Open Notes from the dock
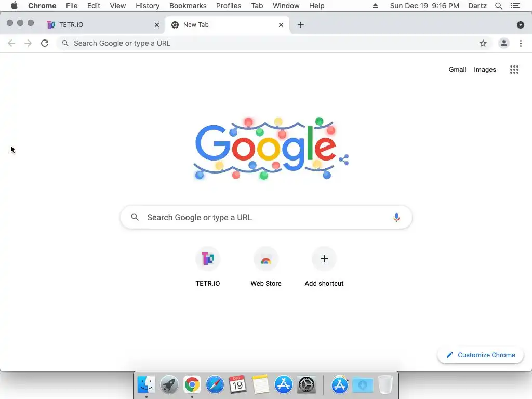The image size is (532, 399). (261, 385)
